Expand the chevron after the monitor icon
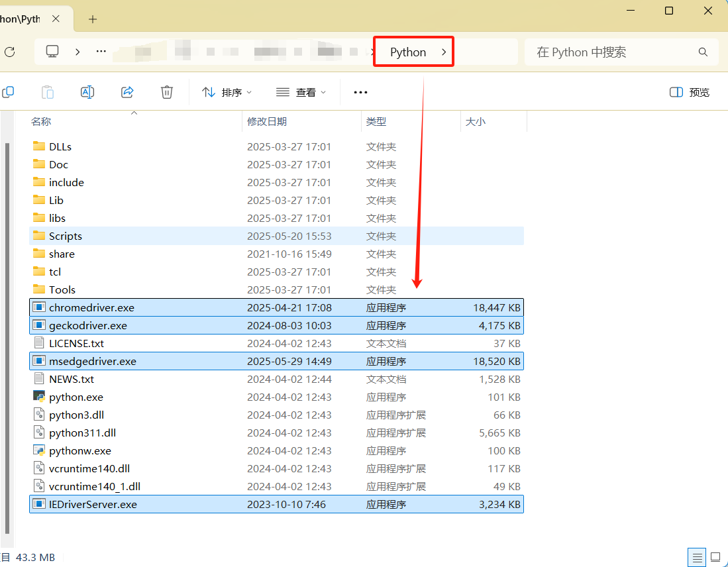Viewport: 728px width, 567px height. 78,52
